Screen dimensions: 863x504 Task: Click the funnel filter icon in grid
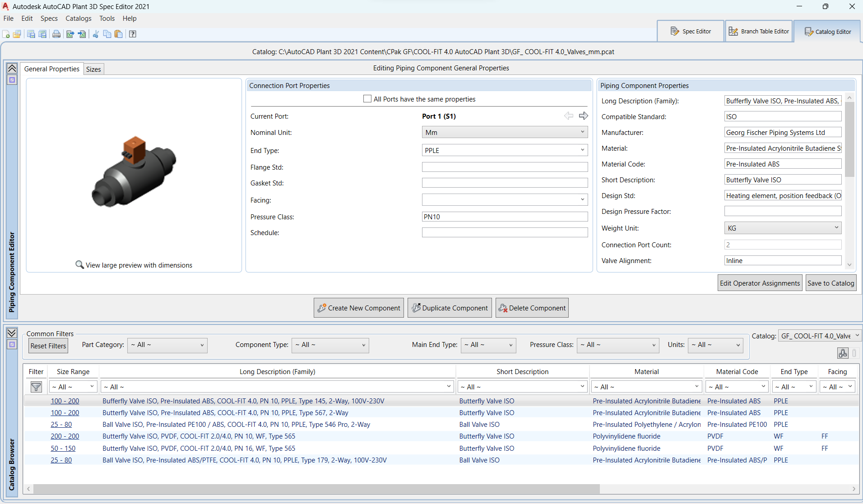36,387
